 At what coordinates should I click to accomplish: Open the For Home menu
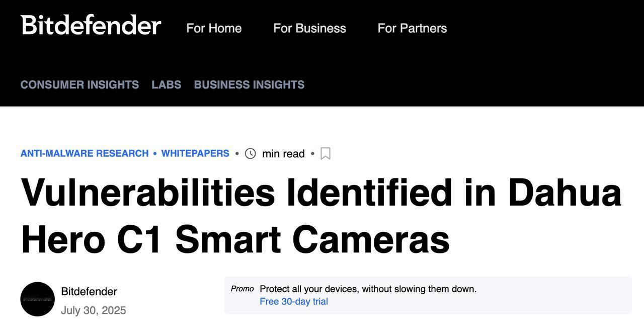pyautogui.click(x=214, y=28)
